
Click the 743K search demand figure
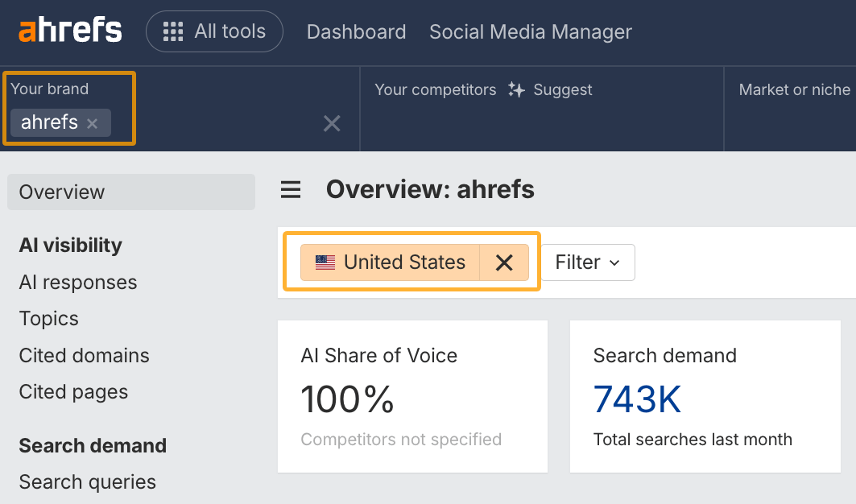(x=637, y=399)
